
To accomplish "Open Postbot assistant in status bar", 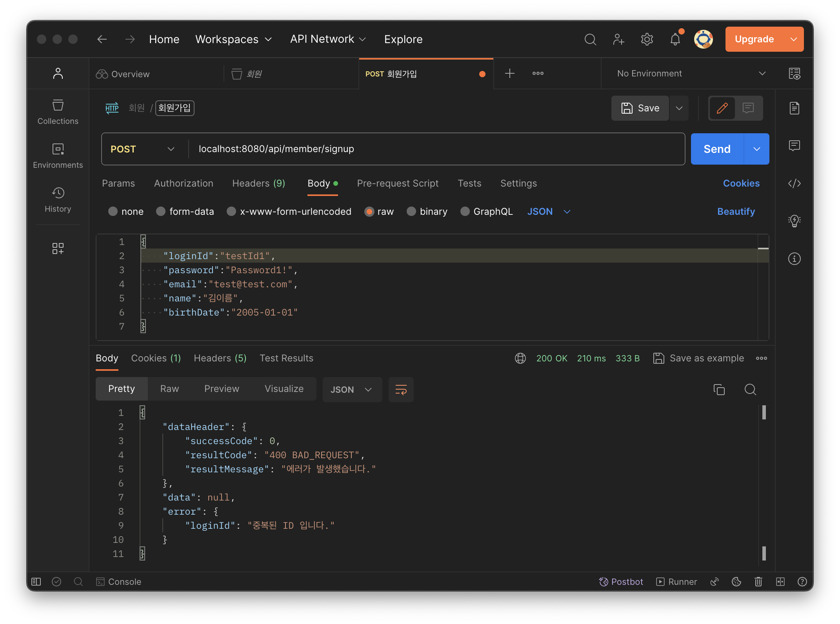I will [x=621, y=582].
